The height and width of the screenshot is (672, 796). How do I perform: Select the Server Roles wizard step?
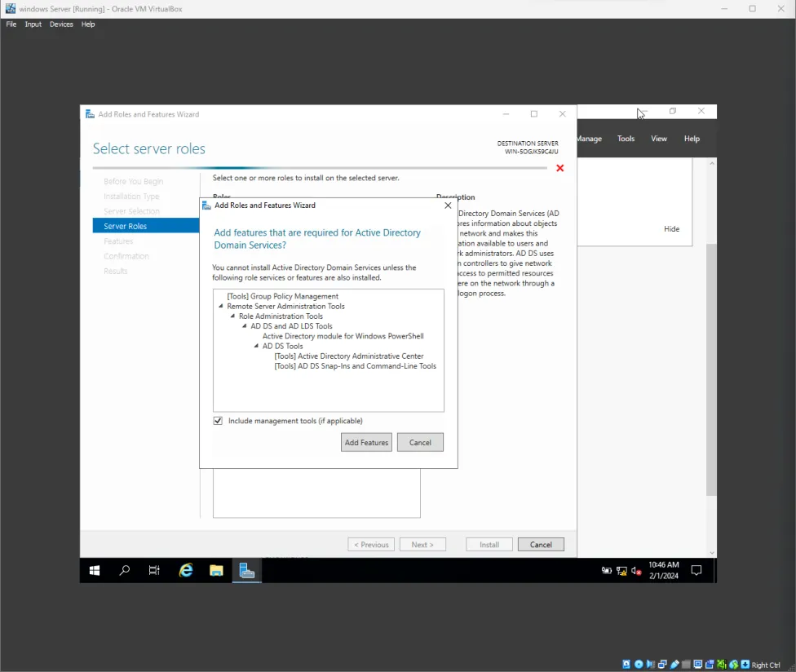(x=146, y=226)
